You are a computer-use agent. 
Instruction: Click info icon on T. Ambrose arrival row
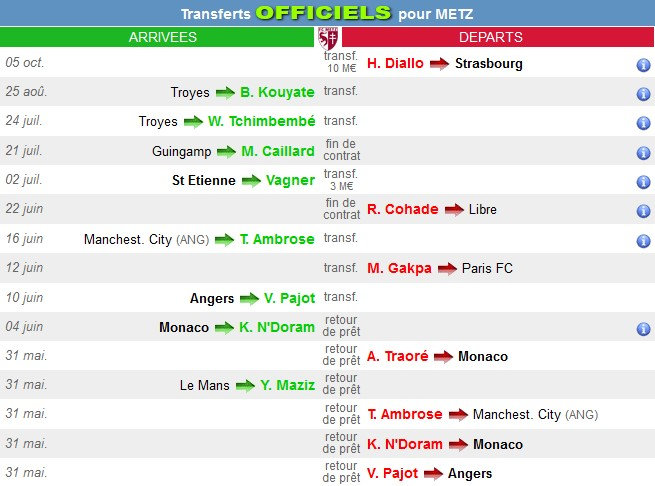coord(643,241)
